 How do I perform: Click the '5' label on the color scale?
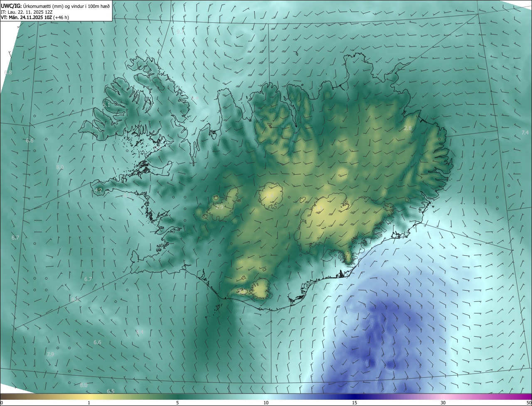(177, 403)
